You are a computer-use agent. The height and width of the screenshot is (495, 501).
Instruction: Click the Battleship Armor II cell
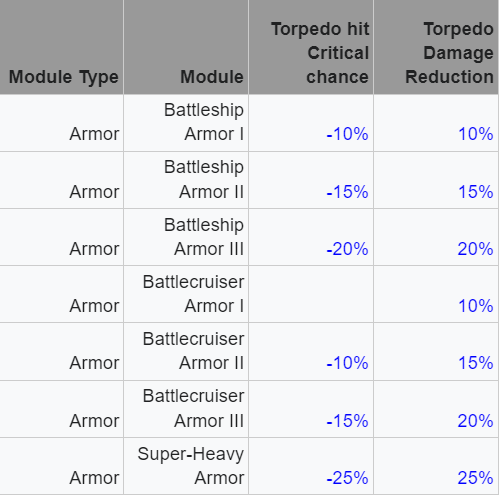186,180
